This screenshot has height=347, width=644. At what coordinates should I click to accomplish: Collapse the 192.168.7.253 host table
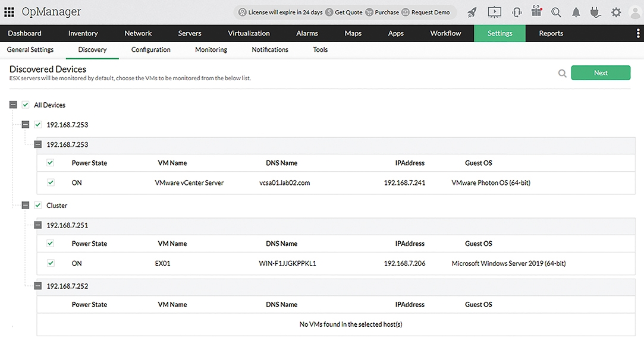click(x=38, y=144)
